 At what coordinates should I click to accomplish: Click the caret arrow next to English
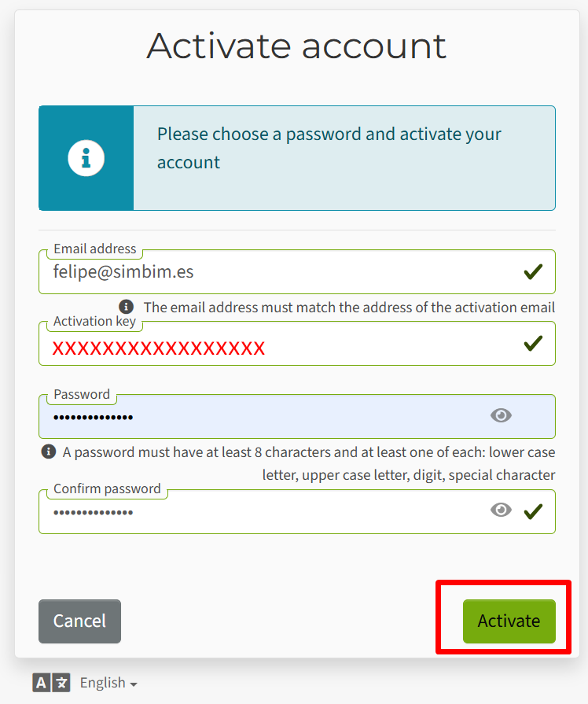click(134, 684)
